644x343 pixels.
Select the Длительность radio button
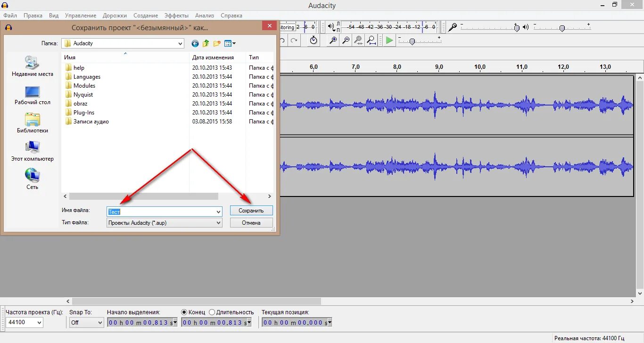coord(212,312)
